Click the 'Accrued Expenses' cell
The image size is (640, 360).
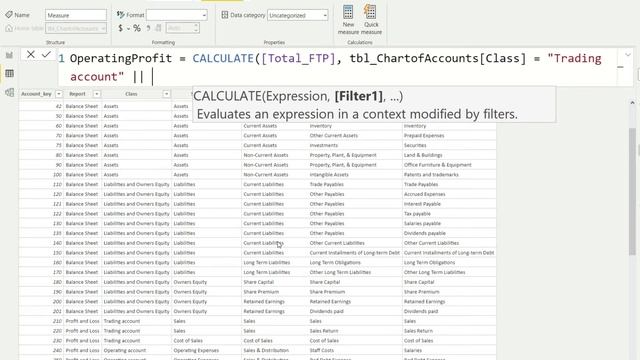(x=424, y=194)
